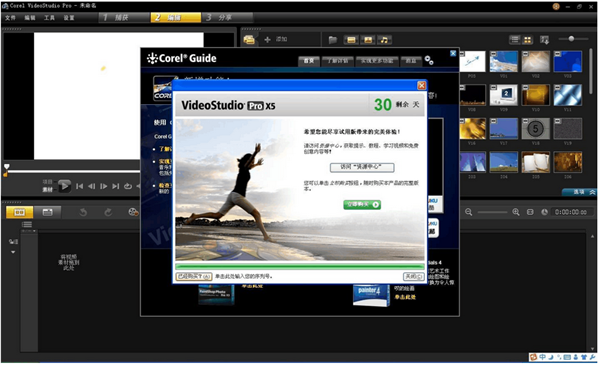Switch to step 3 分享 (Share) tab
This screenshot has height=365, width=600.
pos(227,18)
